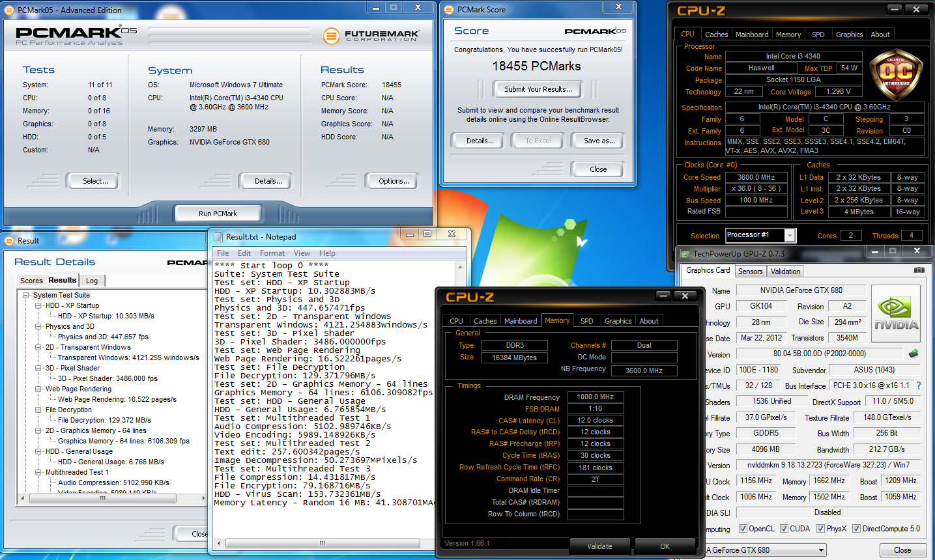Click the PCMark Score window title icon
Viewport: 935px width, 560px height.
[449, 9]
